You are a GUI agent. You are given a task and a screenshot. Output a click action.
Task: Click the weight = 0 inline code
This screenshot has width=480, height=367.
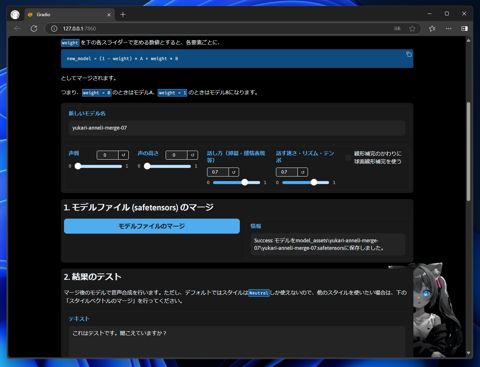click(97, 93)
